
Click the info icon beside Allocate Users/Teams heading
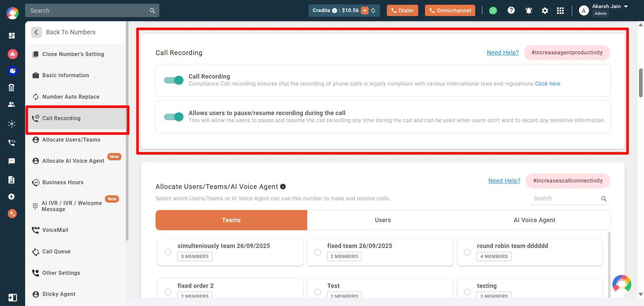click(283, 187)
